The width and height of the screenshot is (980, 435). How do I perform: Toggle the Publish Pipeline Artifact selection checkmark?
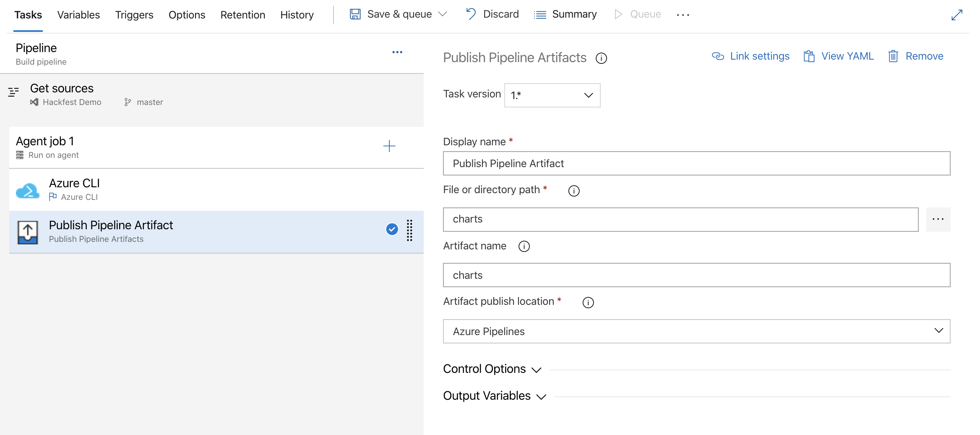point(392,229)
